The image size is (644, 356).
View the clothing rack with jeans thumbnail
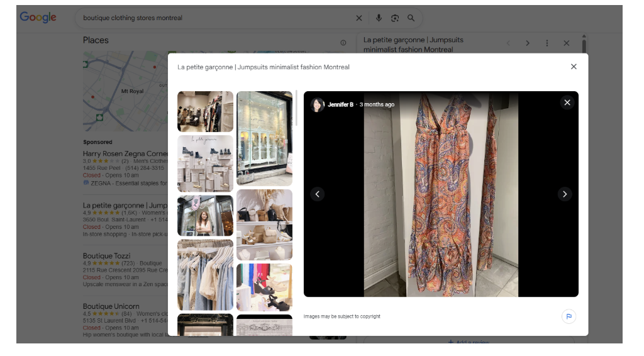coord(205,274)
